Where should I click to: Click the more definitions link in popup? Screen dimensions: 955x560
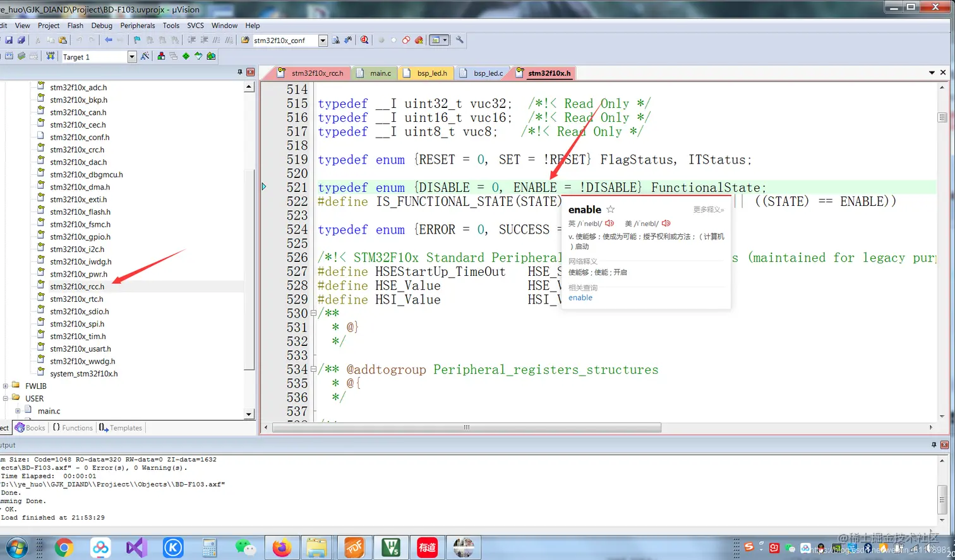pyautogui.click(x=709, y=210)
